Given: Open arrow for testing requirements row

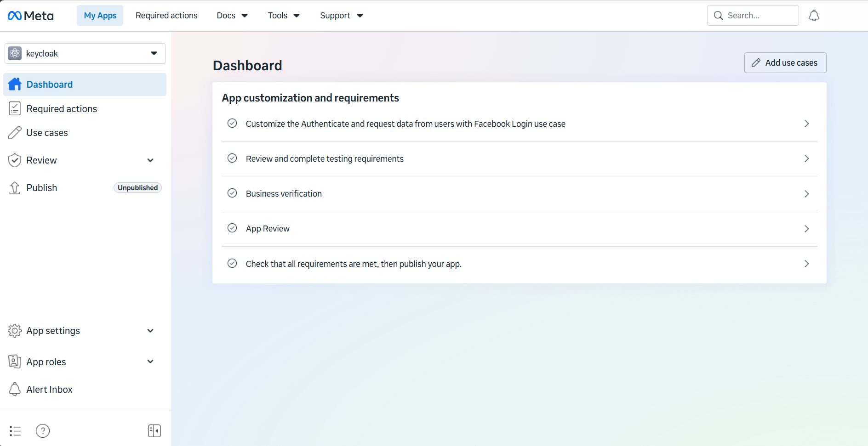Looking at the screenshot, I should click(x=806, y=158).
